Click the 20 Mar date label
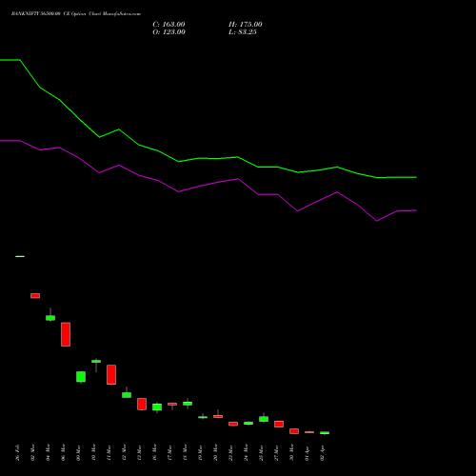 [x=215, y=452]
